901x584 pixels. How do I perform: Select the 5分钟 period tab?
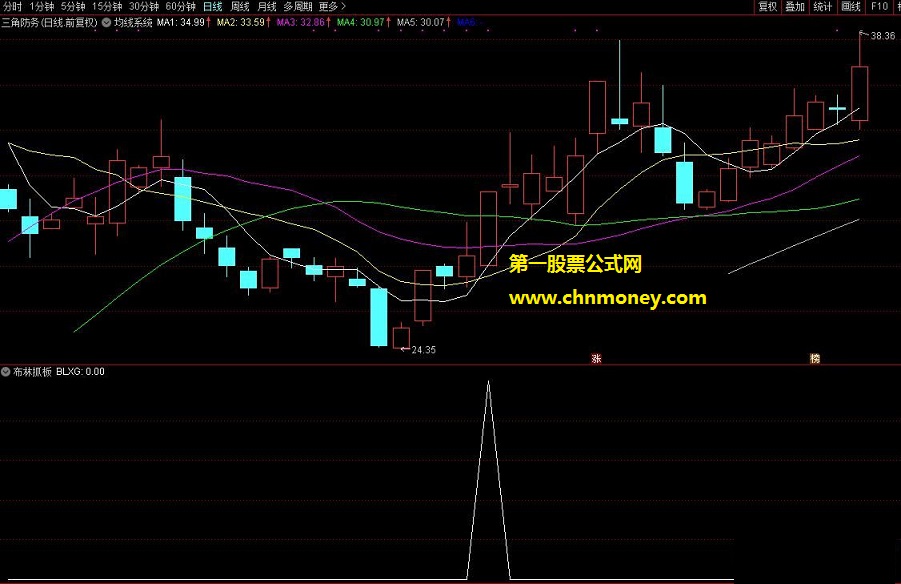point(73,6)
